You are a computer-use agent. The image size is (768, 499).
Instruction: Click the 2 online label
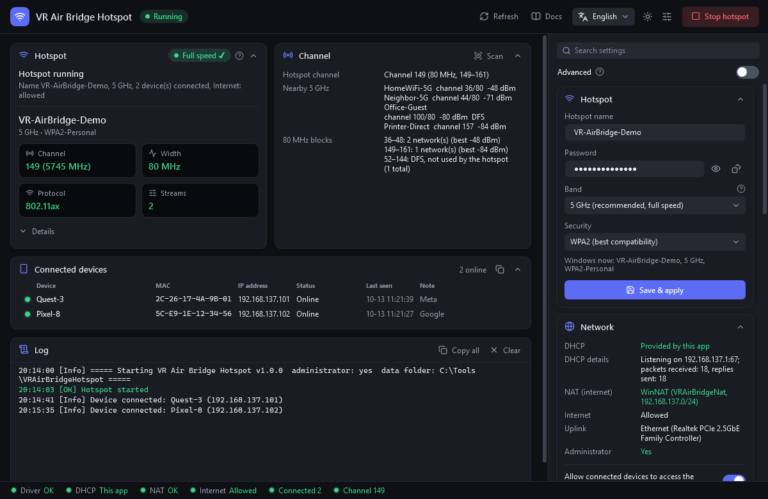click(x=472, y=270)
